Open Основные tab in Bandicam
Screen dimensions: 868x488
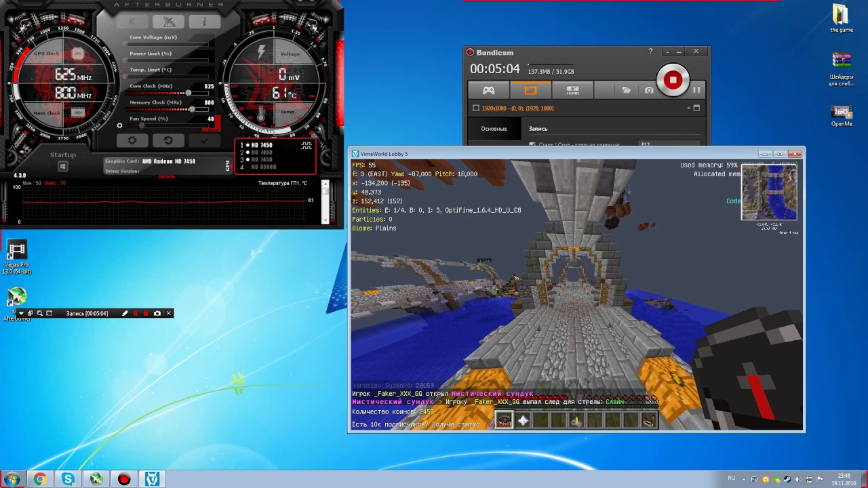click(494, 129)
